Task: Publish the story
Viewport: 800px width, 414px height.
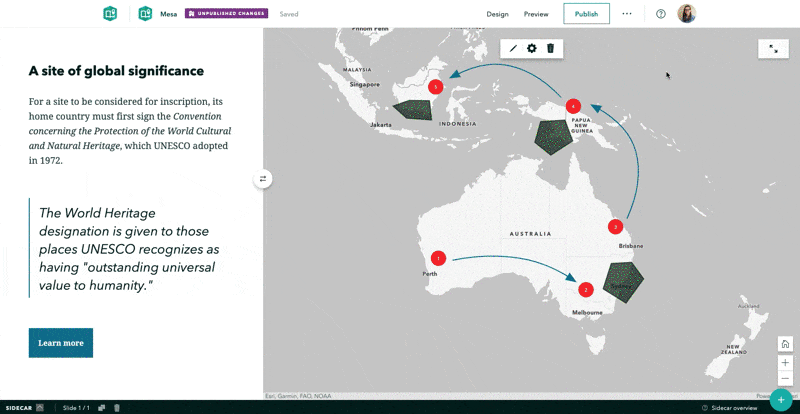Action: tap(586, 14)
